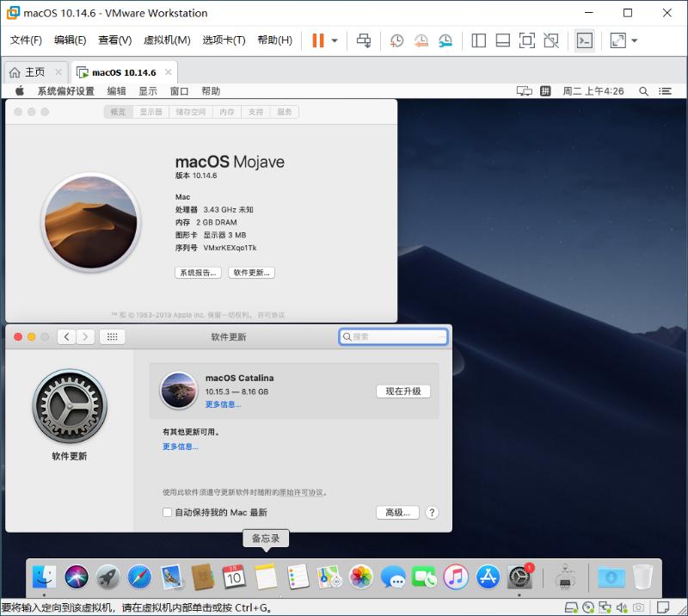This screenshot has width=688, height=616.
Task: Launch FaceTime from the Dock
Action: point(422,577)
